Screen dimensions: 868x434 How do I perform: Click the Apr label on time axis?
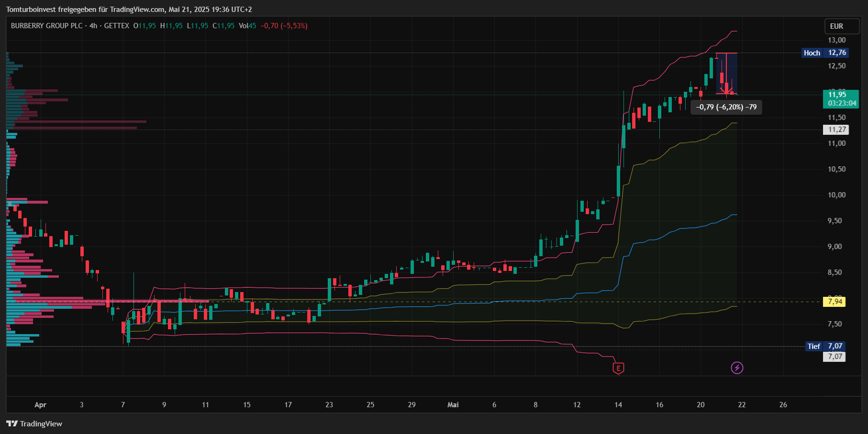pyautogui.click(x=41, y=405)
